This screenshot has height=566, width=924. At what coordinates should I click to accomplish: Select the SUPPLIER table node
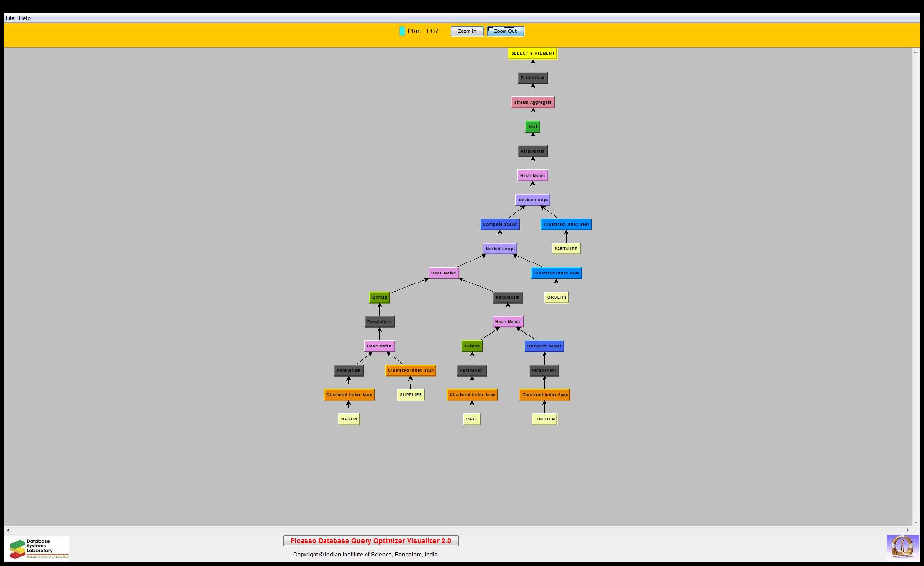410,395
